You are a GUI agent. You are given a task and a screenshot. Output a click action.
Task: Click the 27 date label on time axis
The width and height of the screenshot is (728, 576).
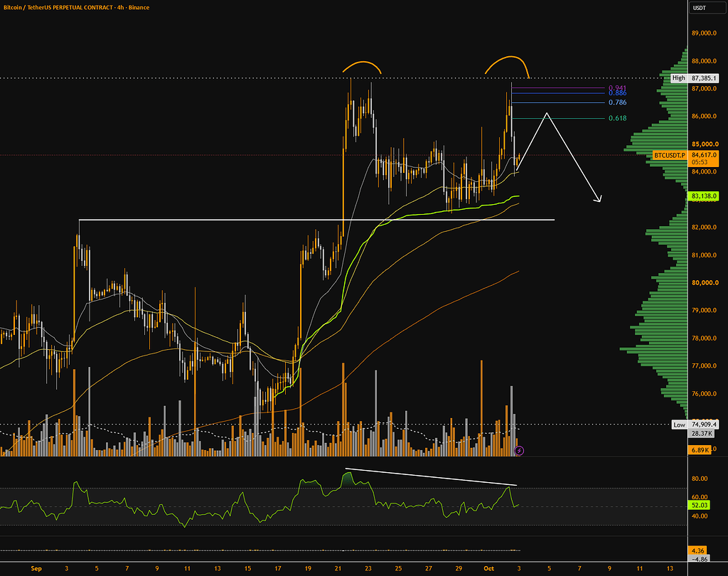429,569
